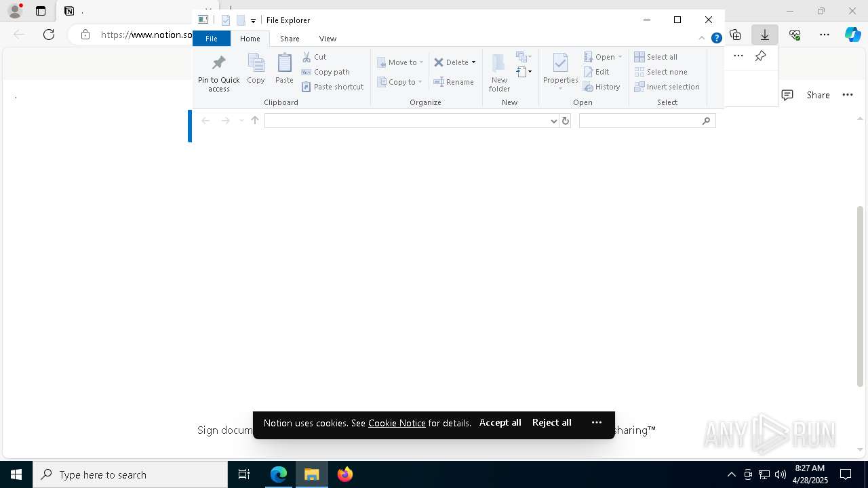Screen dimensions: 868x488
Task: Click Invert selection in ribbon
Action: (667, 87)
